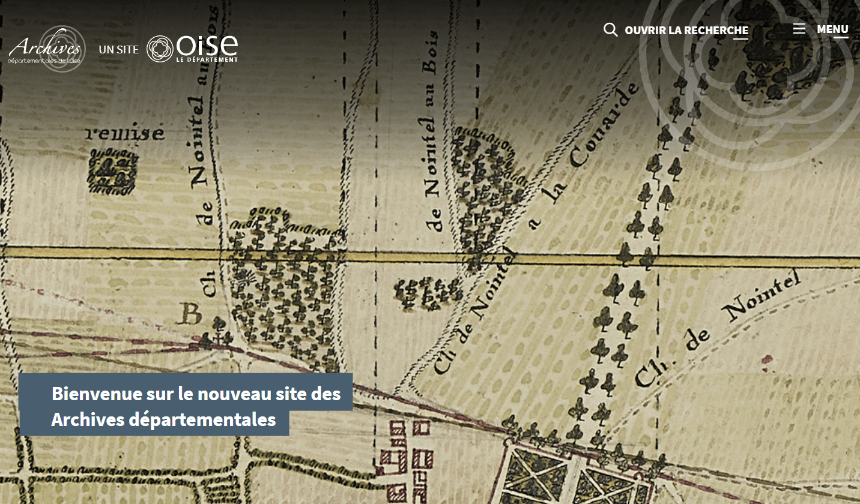Click the UN SITE text
The image size is (860, 504).
(118, 50)
